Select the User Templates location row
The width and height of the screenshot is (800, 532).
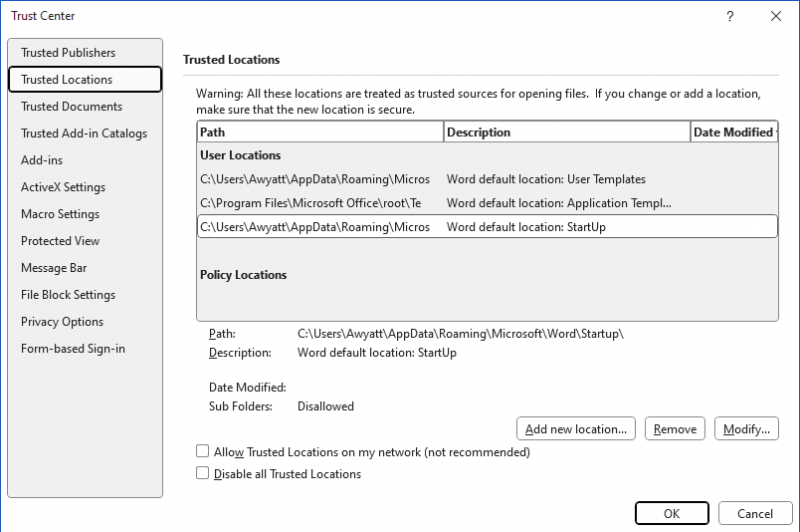pyautogui.click(x=487, y=180)
